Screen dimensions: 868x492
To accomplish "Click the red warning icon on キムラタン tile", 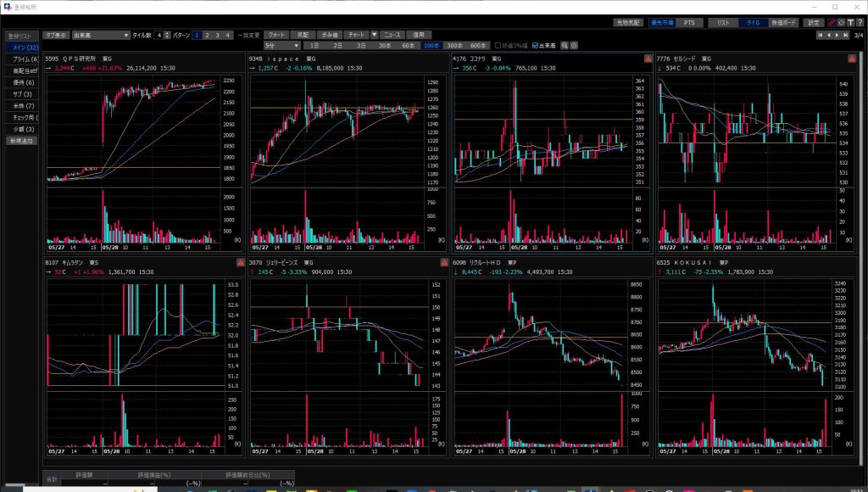I will pos(240,262).
